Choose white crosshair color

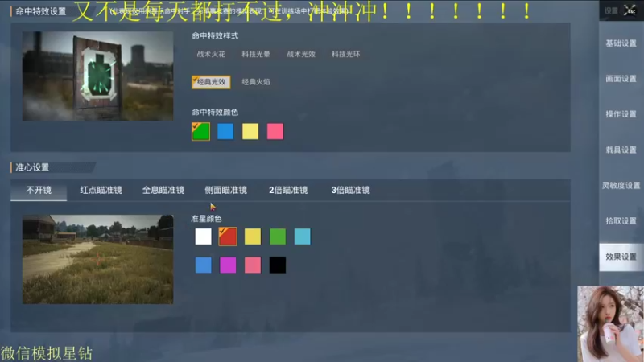pyautogui.click(x=204, y=237)
